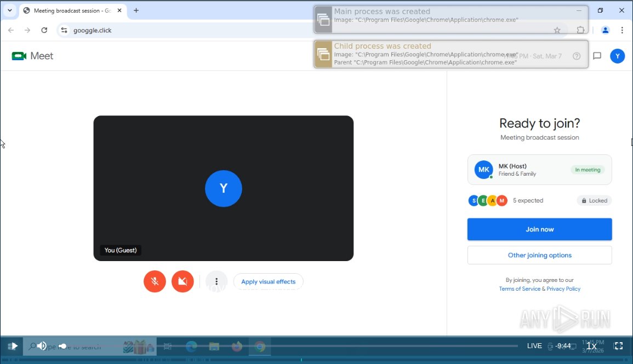Click the help question mark icon in Meet header
The image size is (633, 364).
click(x=577, y=56)
